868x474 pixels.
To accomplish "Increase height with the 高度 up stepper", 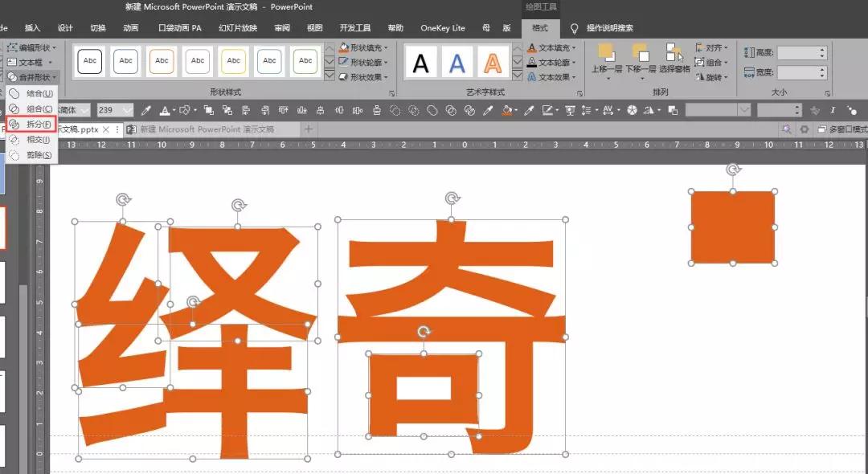I will (x=823, y=50).
